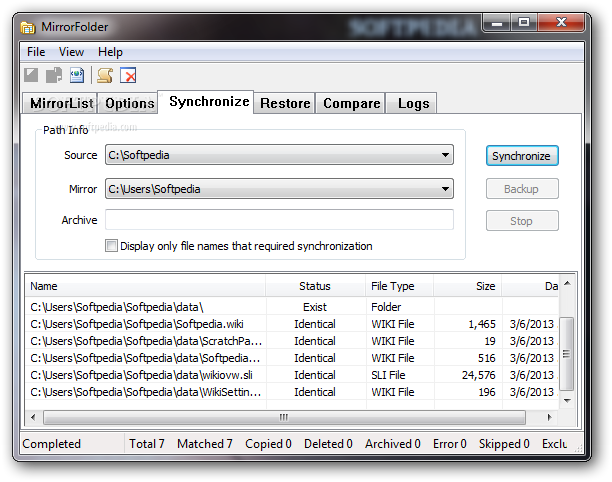Select the row data\ScratchPa...

(292, 341)
